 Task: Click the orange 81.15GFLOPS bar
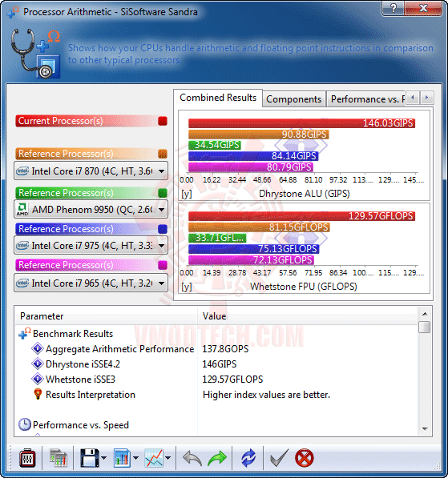(x=259, y=227)
